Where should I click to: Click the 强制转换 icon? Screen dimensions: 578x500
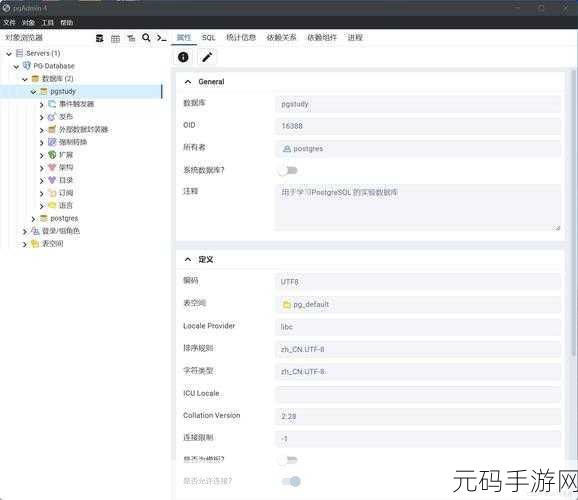tap(52, 142)
